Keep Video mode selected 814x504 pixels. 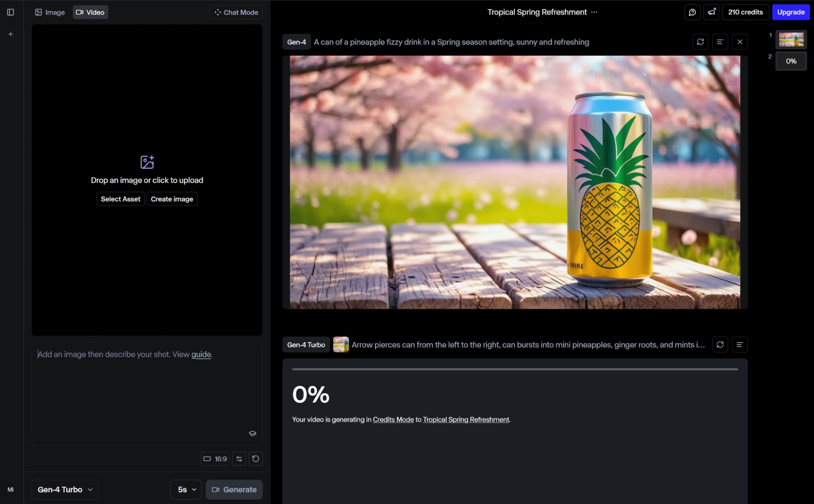click(90, 12)
